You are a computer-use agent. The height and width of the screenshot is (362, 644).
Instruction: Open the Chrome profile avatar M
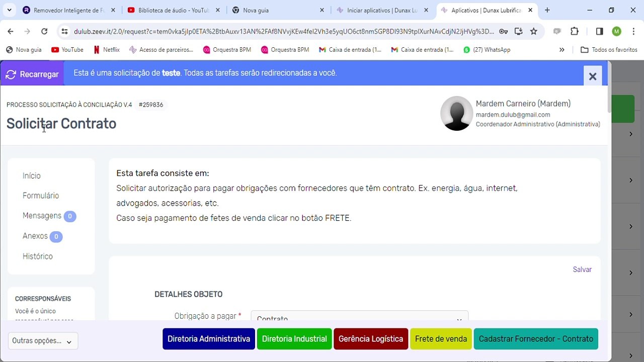[616, 31]
